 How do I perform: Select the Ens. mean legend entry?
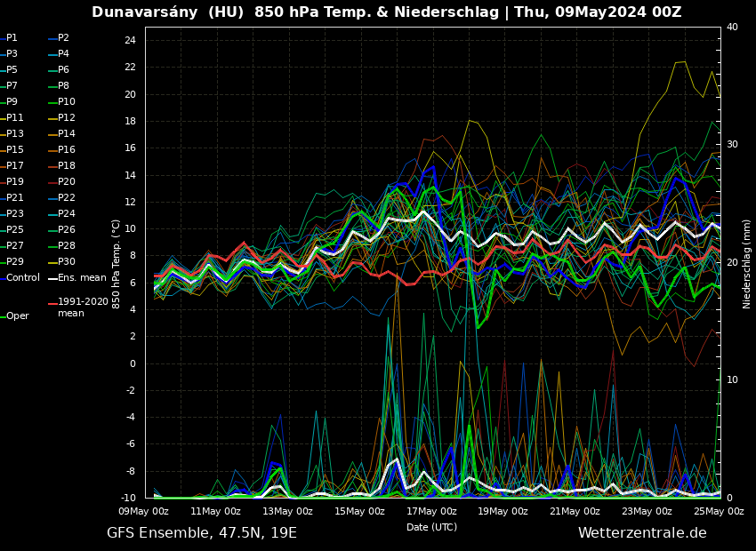81,278
